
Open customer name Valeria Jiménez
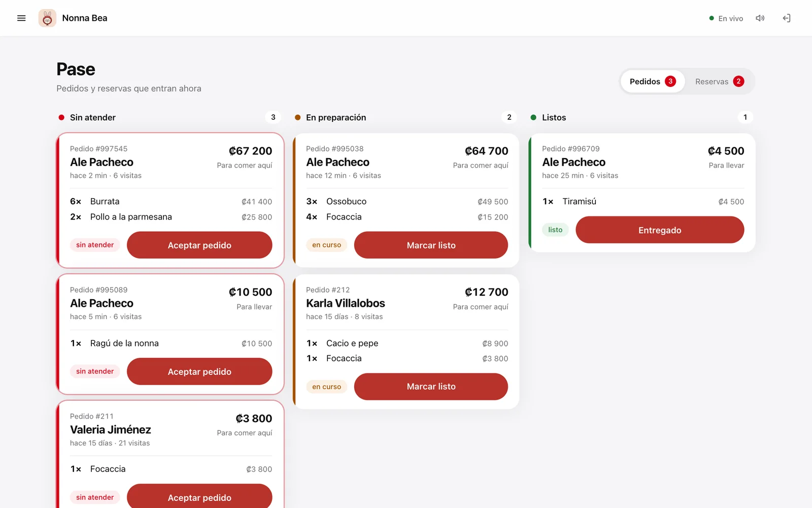(111, 430)
